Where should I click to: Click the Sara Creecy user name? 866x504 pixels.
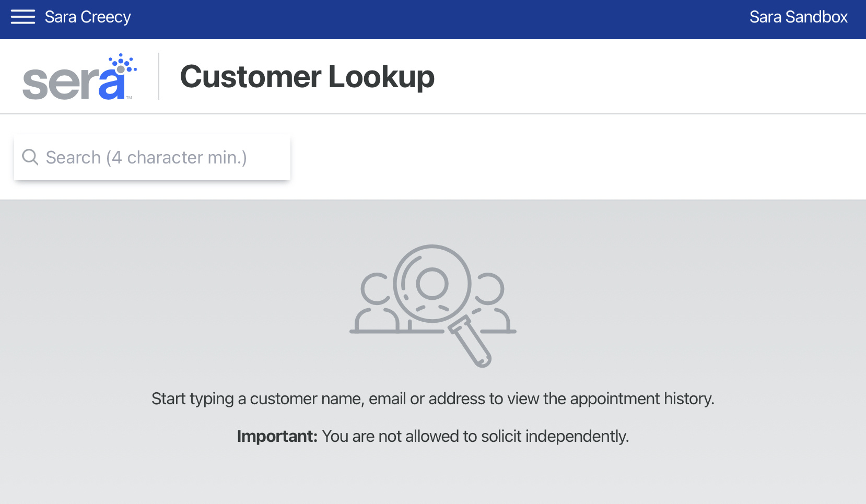click(88, 17)
